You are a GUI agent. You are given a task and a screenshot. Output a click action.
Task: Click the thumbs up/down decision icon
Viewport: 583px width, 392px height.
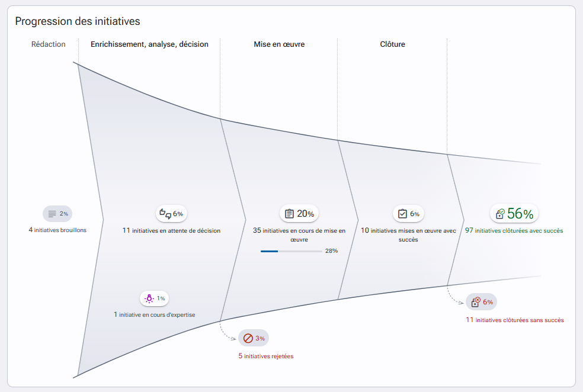tap(165, 214)
